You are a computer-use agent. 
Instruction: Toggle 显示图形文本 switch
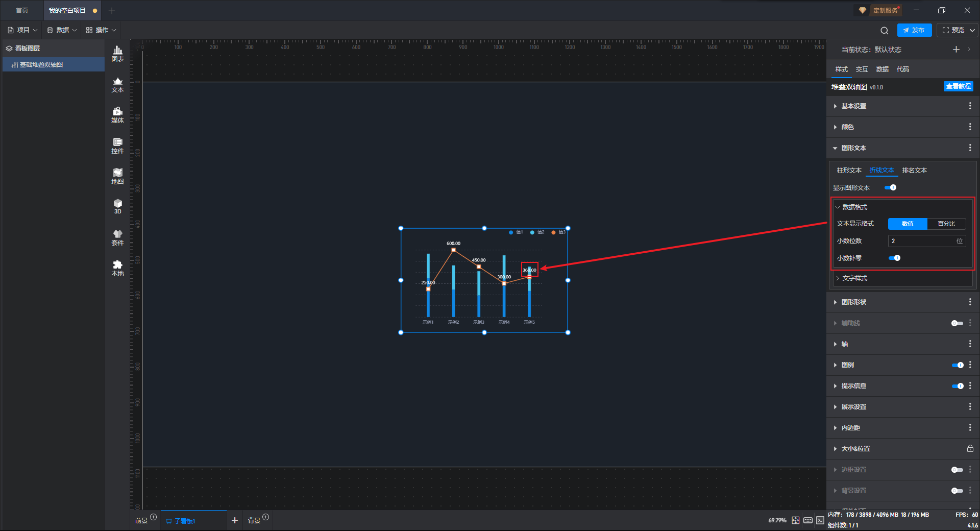click(x=890, y=187)
